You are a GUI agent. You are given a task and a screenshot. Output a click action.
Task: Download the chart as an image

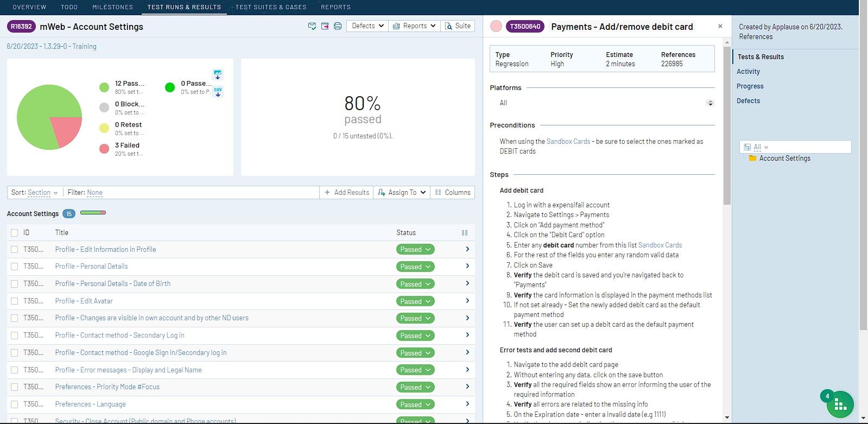click(x=218, y=74)
